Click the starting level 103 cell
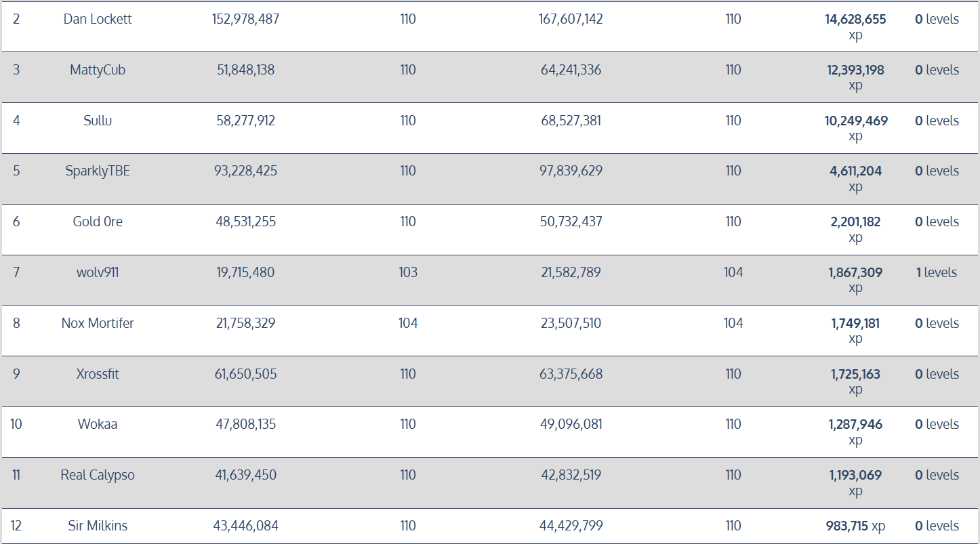980x544 pixels. click(408, 272)
